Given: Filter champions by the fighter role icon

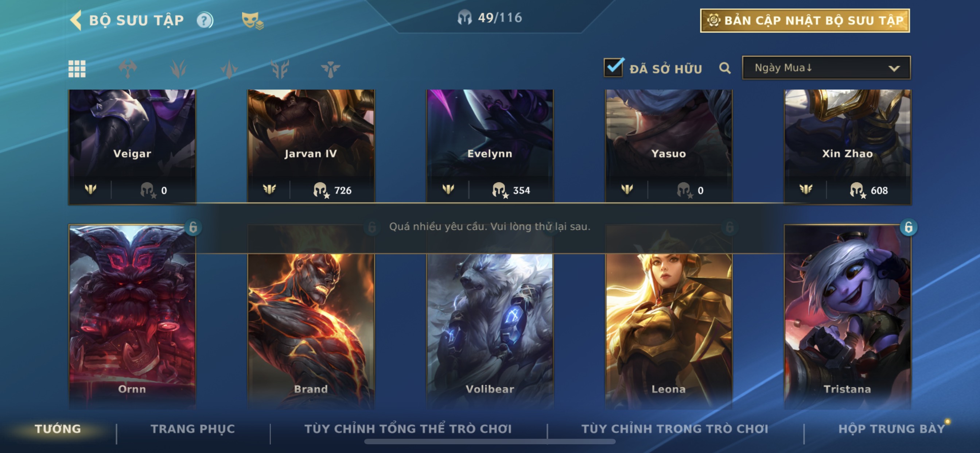Looking at the screenshot, I should click(128, 69).
